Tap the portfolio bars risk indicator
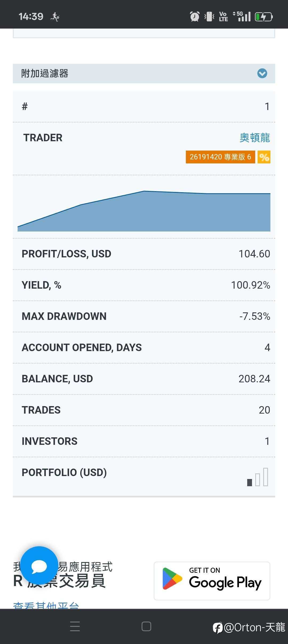The width and height of the screenshot is (288, 644). 258,477
